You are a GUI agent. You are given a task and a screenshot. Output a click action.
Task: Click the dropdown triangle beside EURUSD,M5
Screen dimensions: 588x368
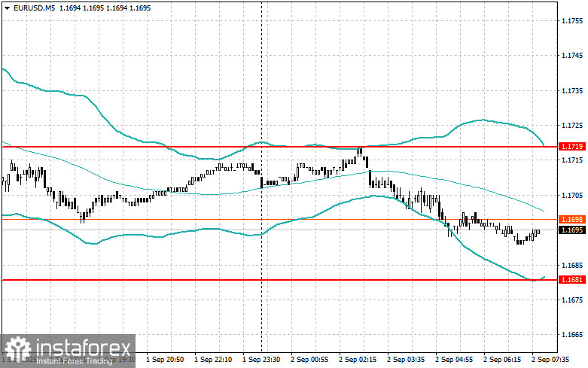coord(7,8)
